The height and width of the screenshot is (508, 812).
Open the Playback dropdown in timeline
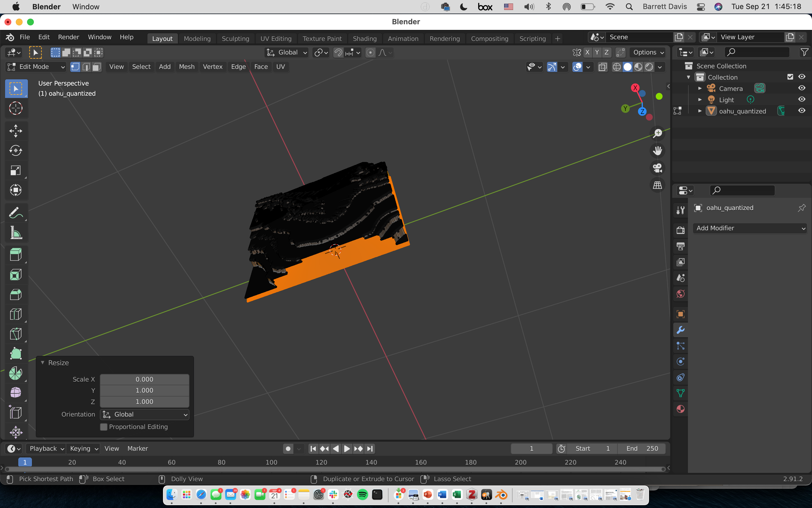coord(46,448)
